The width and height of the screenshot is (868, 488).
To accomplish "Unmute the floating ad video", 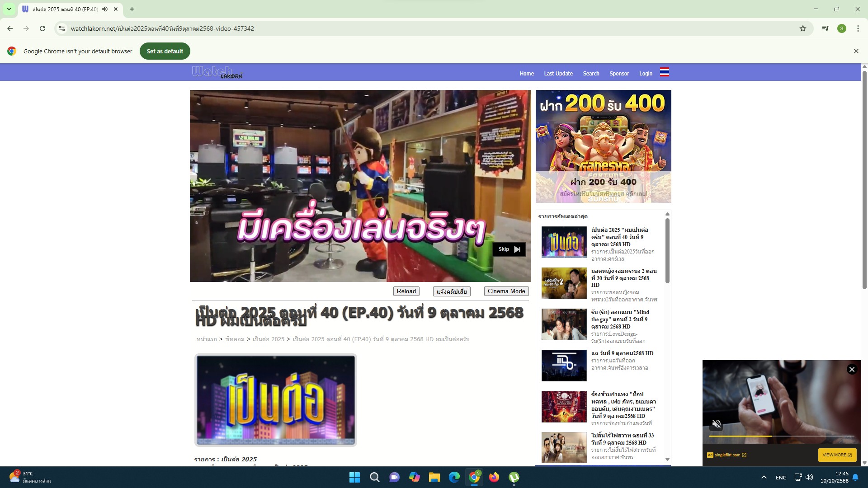I will coord(717,424).
